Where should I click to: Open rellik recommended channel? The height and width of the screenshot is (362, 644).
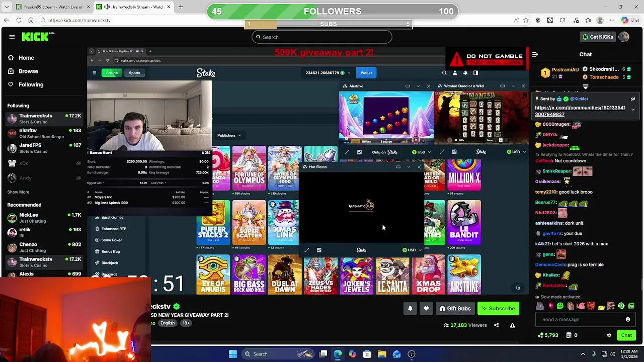click(x=44, y=232)
